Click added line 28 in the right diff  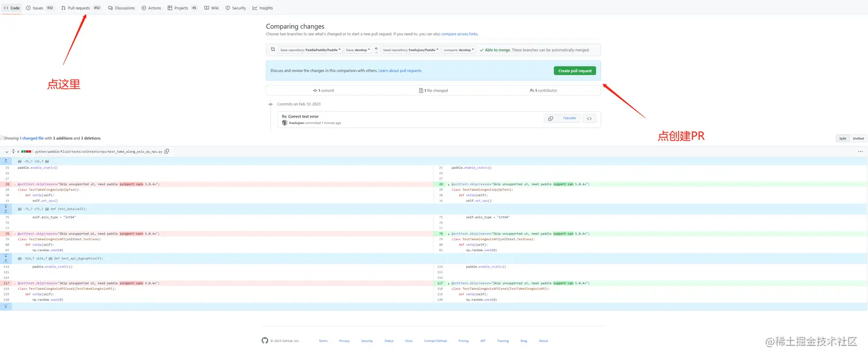[x=650, y=184]
